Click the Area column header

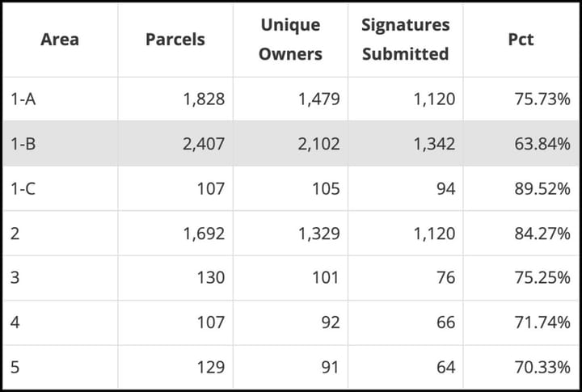coord(59,40)
